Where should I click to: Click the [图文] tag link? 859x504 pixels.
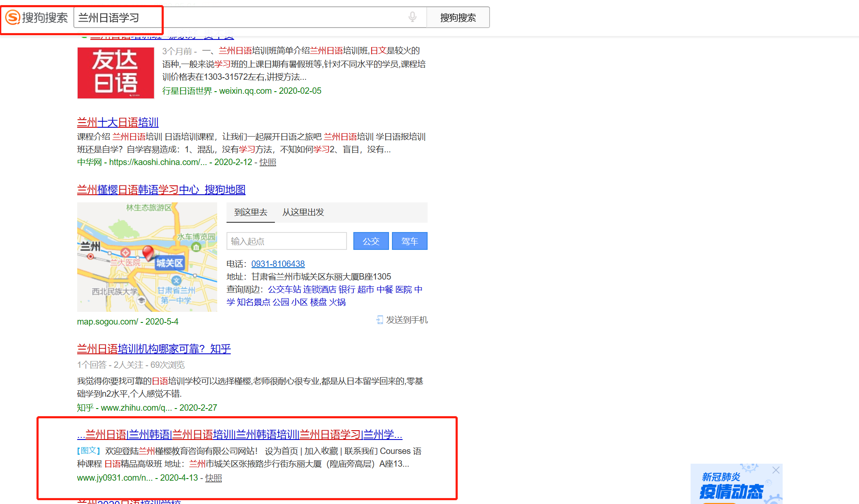coord(89,451)
